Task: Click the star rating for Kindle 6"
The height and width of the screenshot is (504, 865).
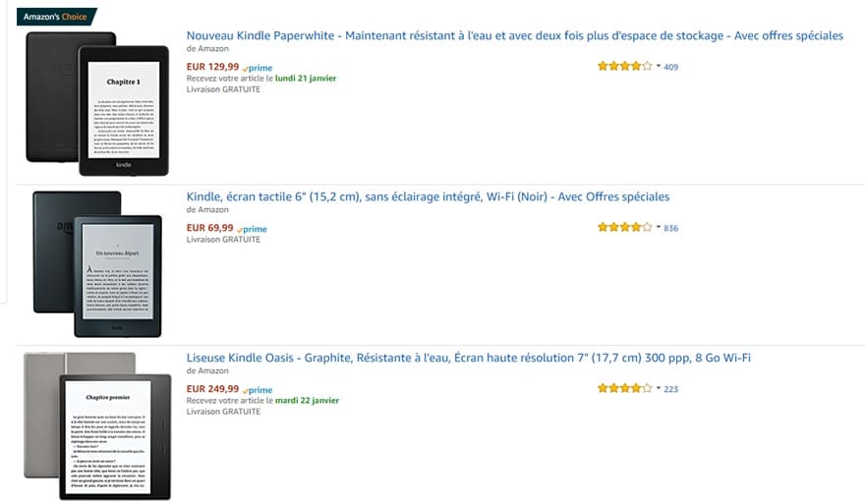Action: [623, 228]
